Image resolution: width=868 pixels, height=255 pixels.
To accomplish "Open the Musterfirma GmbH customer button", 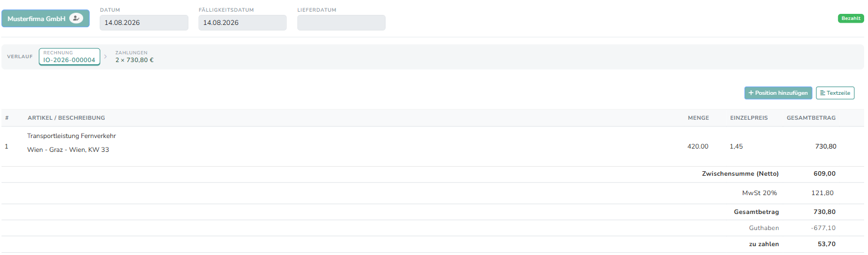I will point(45,18).
